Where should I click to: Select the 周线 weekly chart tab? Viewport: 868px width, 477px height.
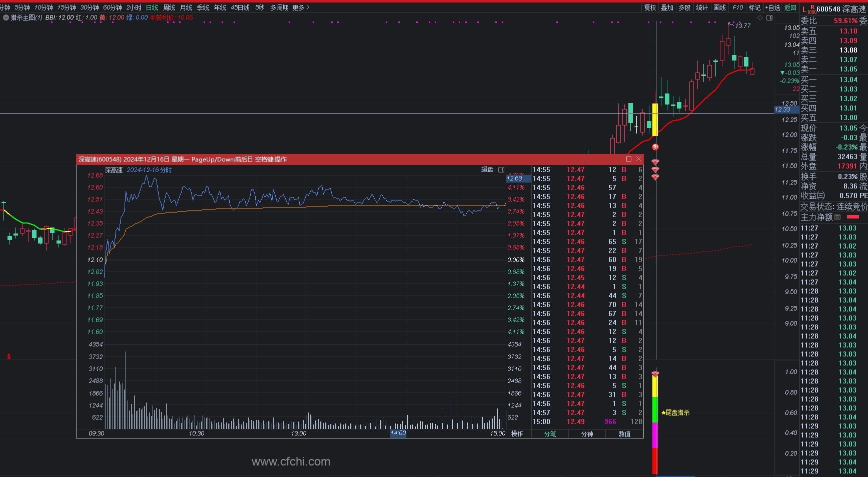point(169,7)
